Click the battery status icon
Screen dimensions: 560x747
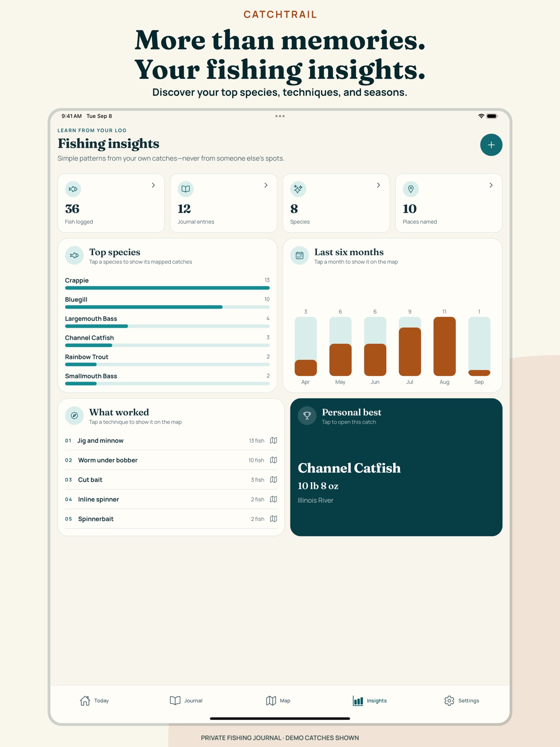click(492, 116)
